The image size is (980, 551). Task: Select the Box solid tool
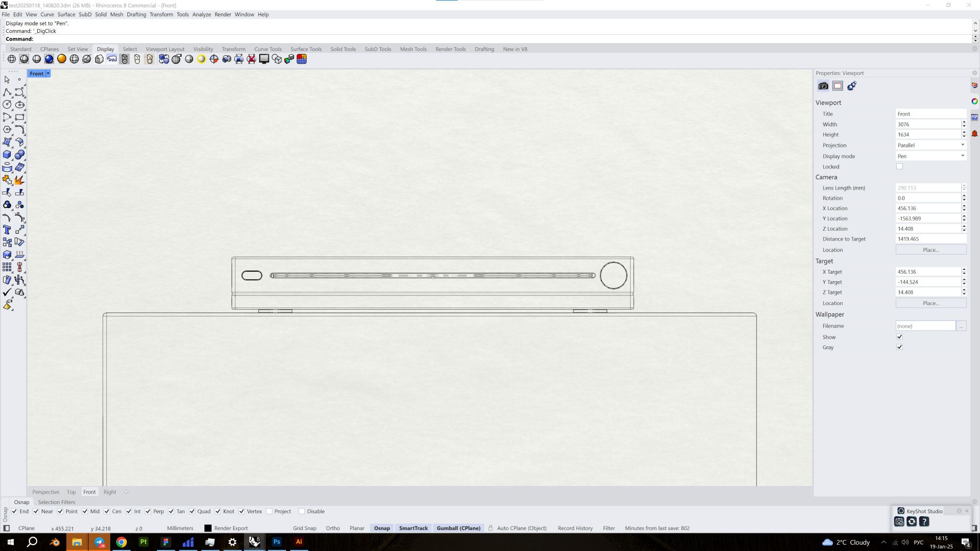[x=7, y=155]
